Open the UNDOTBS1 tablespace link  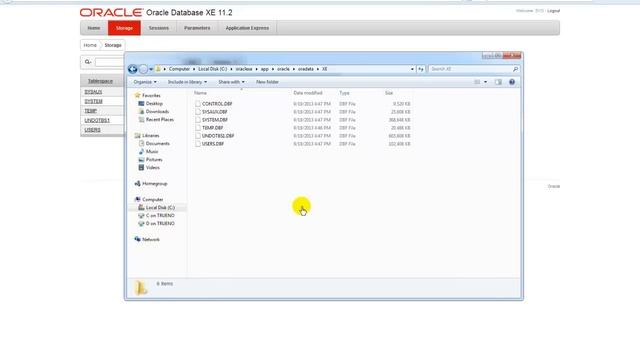(97, 121)
